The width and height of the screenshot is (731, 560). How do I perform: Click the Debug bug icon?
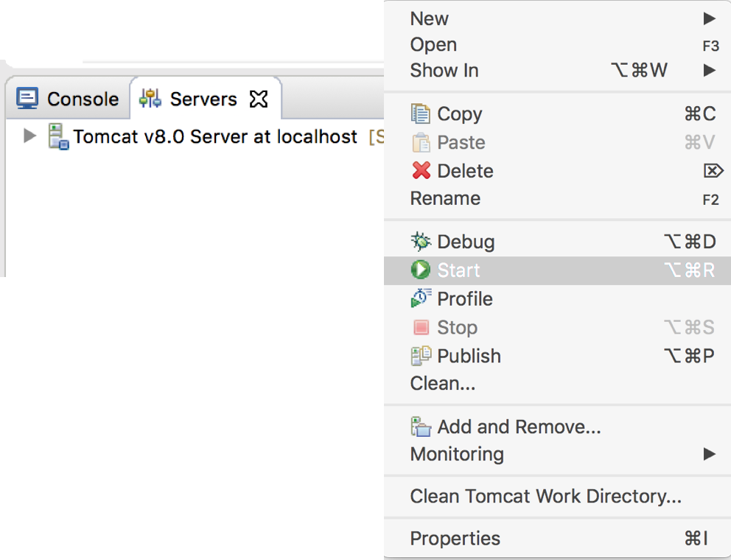click(421, 242)
